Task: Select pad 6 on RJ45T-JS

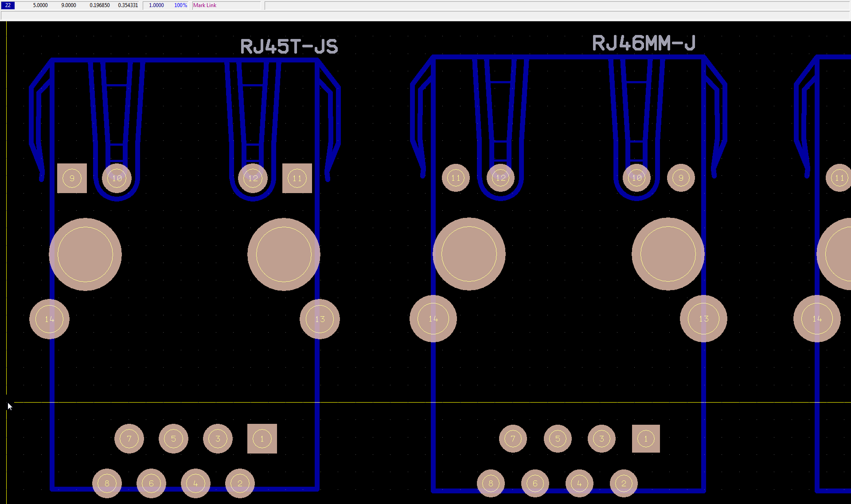Action: (x=151, y=483)
